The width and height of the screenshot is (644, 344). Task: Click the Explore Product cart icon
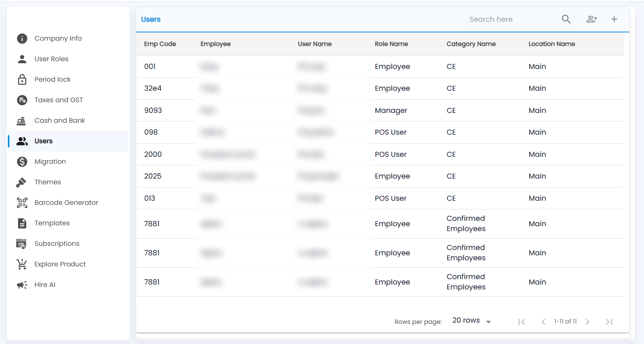coord(22,264)
